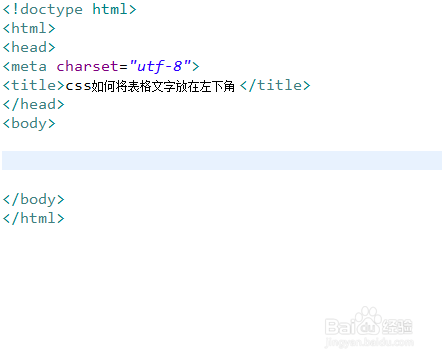The width and height of the screenshot is (442, 360).
Task: Click the closing </body> tag
Action: pos(33,200)
